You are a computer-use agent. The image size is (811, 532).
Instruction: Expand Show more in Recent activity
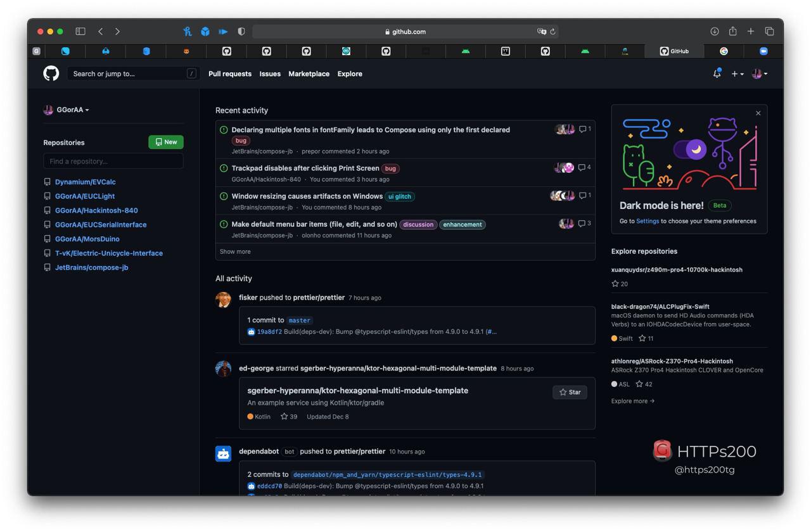[235, 251]
